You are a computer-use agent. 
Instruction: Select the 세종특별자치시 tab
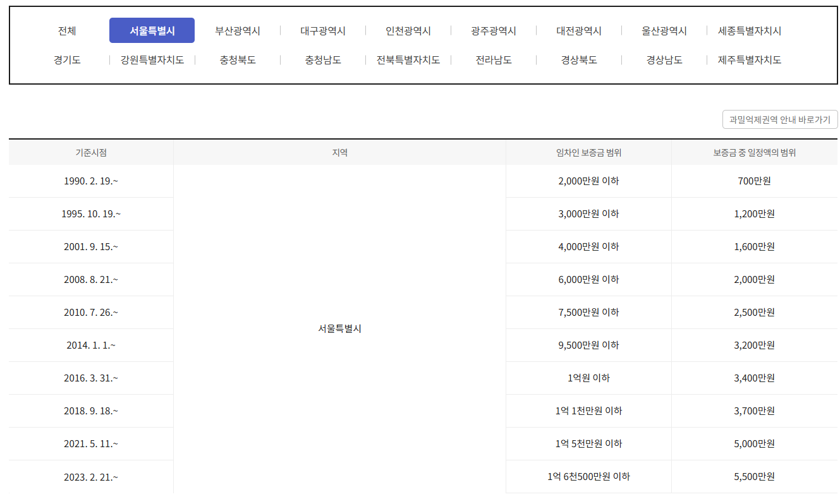pos(750,30)
